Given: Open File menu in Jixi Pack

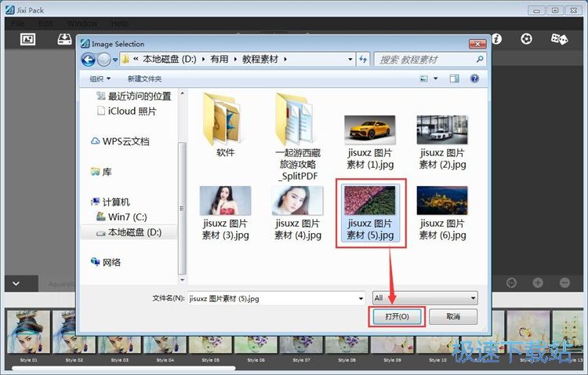Looking at the screenshot, I should pos(17,24).
